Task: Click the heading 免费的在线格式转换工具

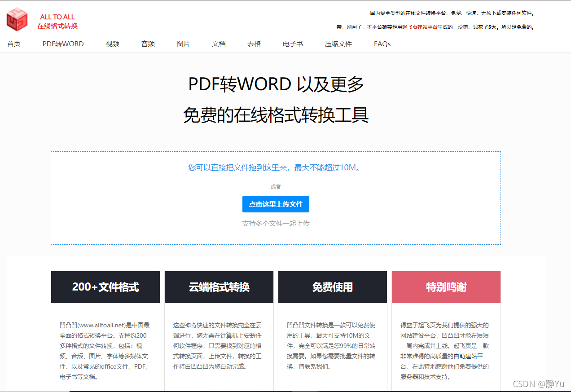Action: pyautogui.click(x=276, y=115)
